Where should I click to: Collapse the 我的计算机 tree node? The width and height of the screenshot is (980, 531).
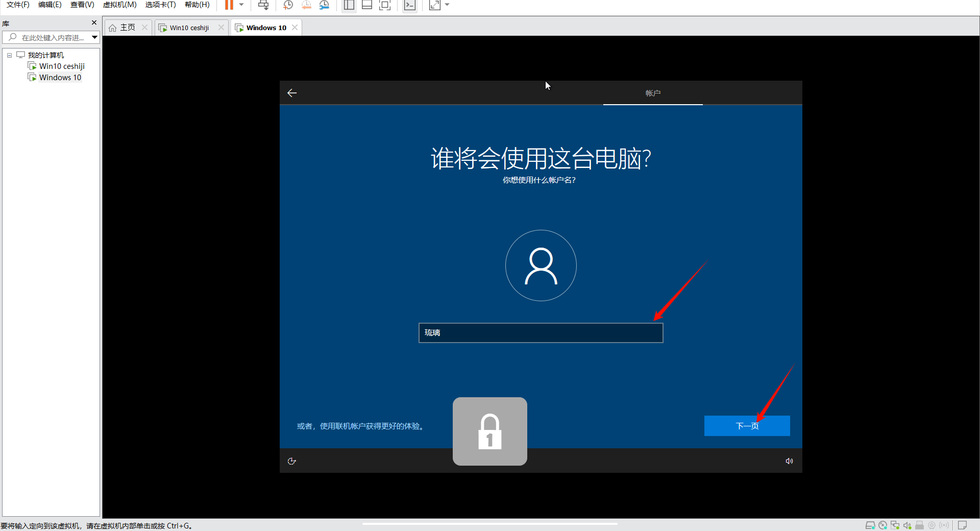pyautogui.click(x=9, y=55)
